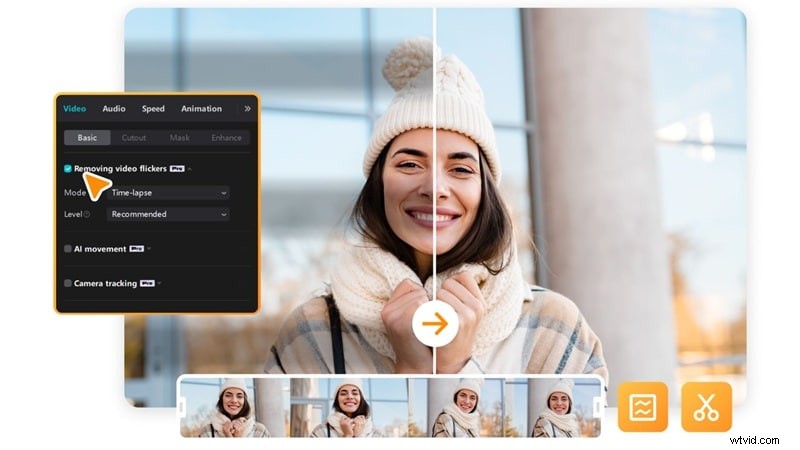Open the Audio tab

point(114,109)
